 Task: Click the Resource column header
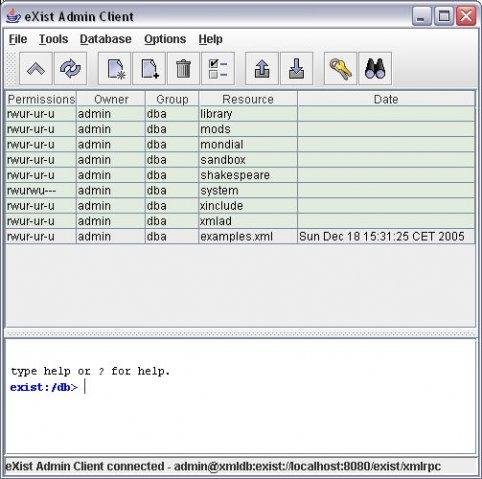point(248,99)
